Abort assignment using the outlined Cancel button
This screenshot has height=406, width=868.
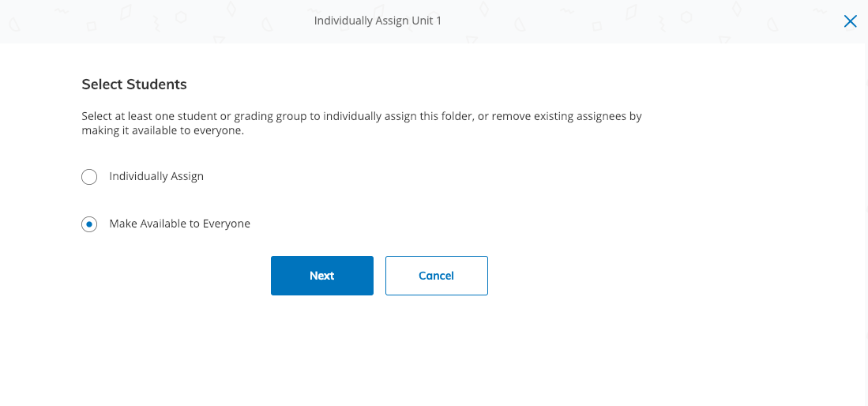[436, 276]
